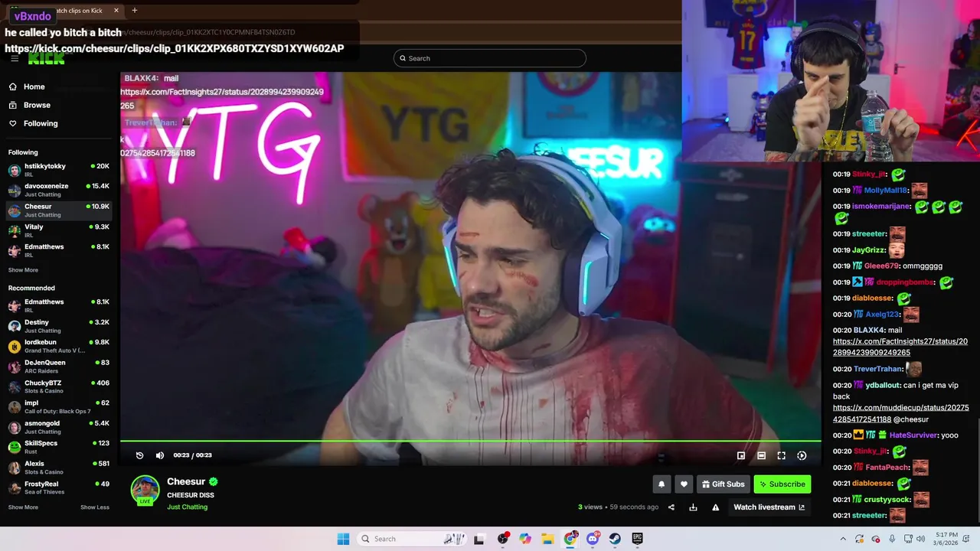Open davooxeneize channel in Following list
980x551 pixels.
[59, 190]
